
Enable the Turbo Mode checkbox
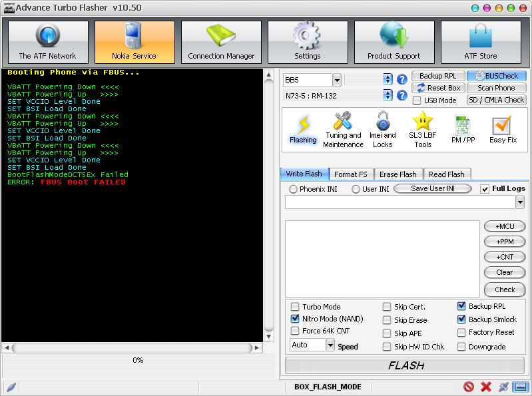click(x=295, y=307)
